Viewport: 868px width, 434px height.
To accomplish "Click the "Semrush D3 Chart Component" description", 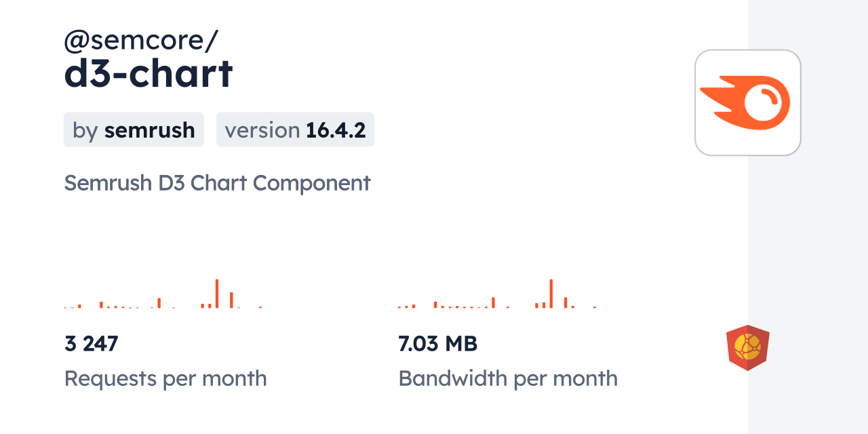I will click(217, 183).
